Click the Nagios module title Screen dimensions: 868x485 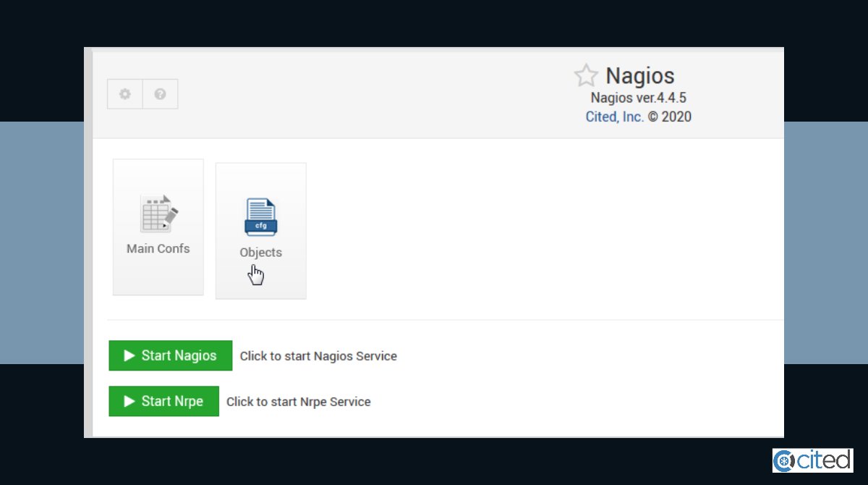pos(640,75)
